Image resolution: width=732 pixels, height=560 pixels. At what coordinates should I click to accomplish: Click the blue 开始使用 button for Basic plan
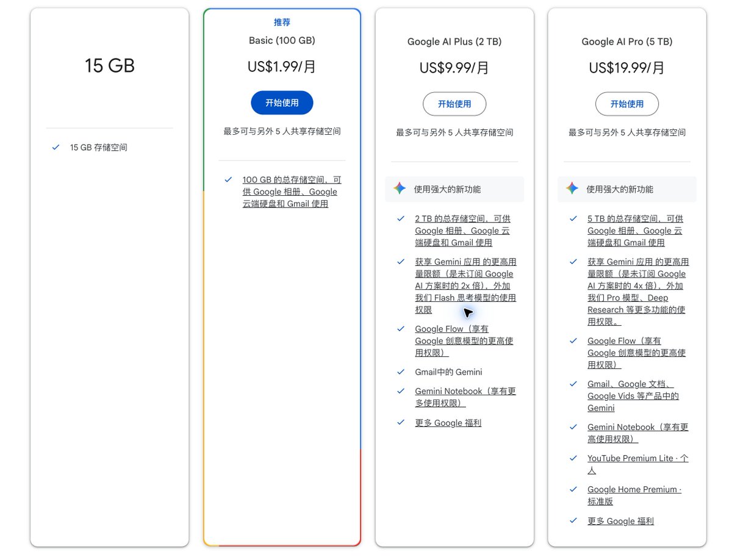click(x=282, y=103)
